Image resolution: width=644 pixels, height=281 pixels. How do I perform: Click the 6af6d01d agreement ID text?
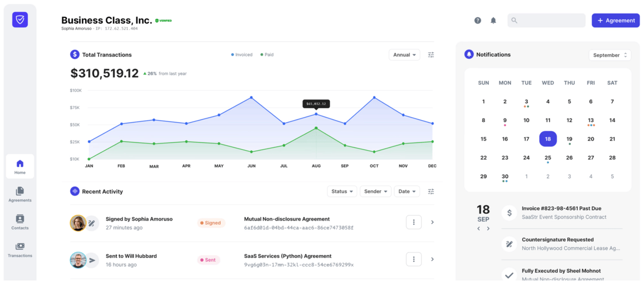pyautogui.click(x=299, y=228)
